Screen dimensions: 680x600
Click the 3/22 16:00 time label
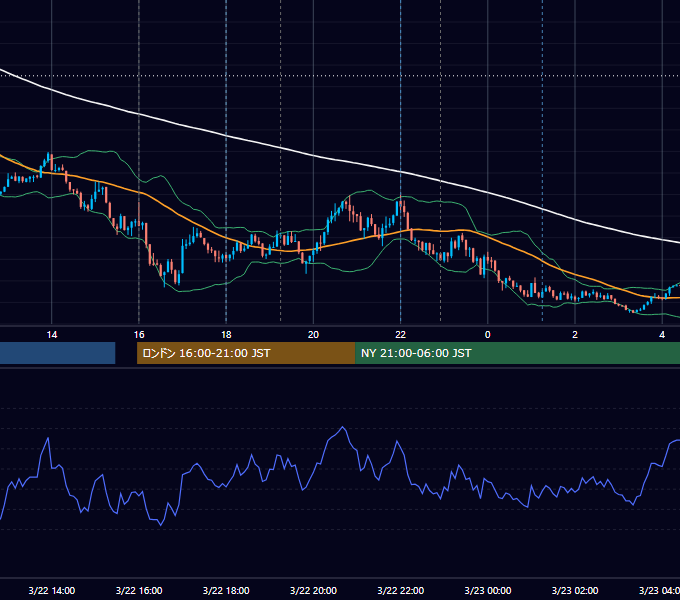[139, 590]
